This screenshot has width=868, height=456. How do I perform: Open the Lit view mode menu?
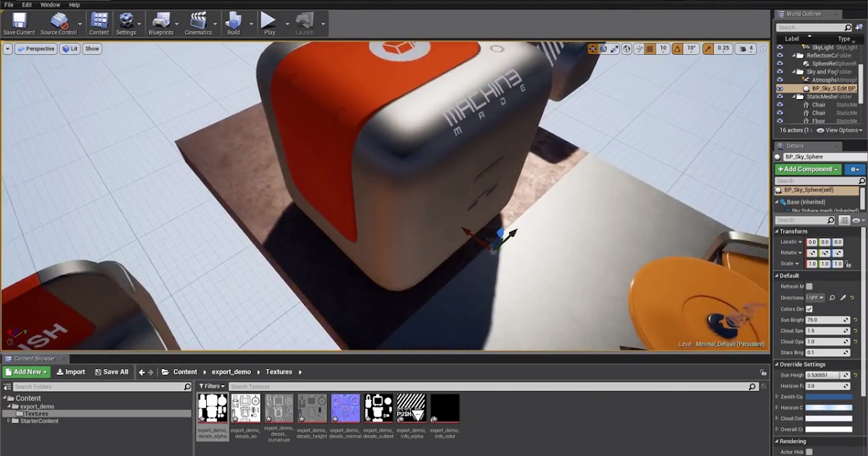coord(70,48)
